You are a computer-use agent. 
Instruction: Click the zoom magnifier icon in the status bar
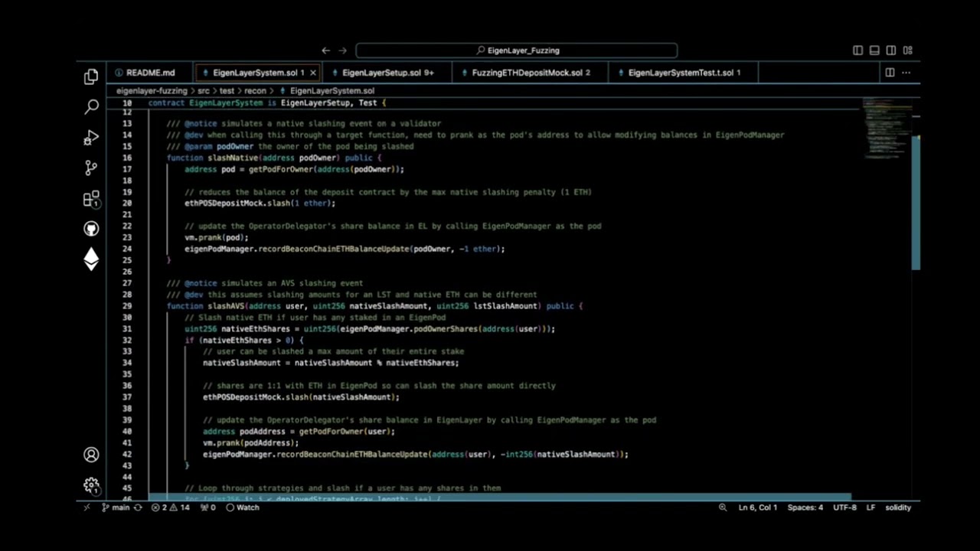(722, 507)
